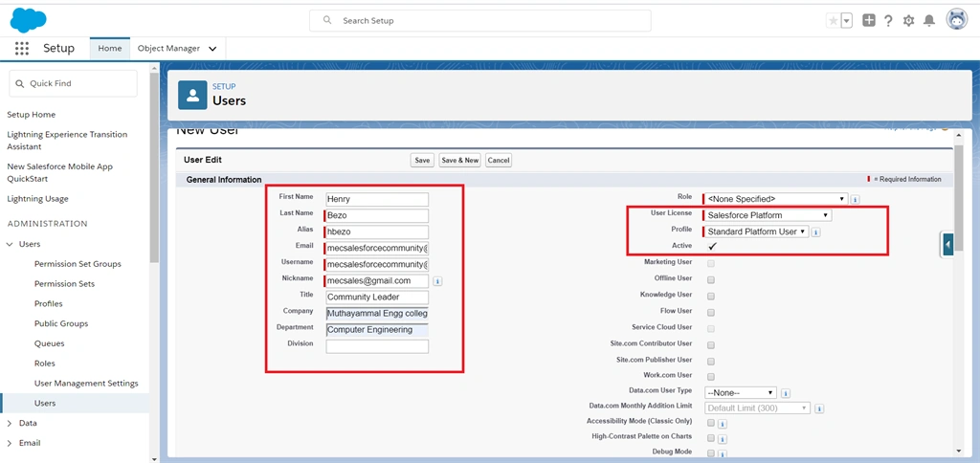980x463 pixels.
Task: Click info icon beside High-Contrast Palette checkbox
Action: point(722,438)
